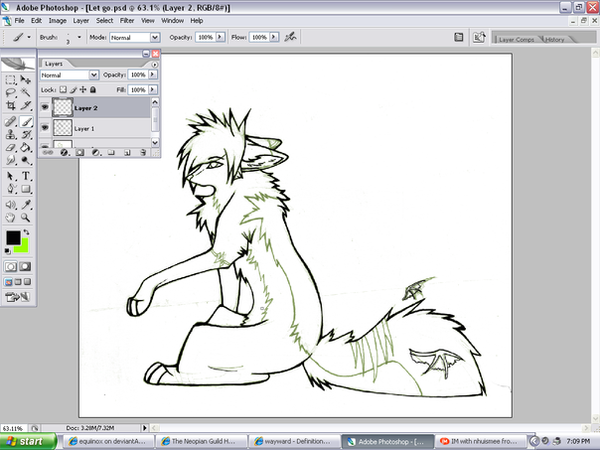Select the Type tool
Image resolution: width=600 pixels, height=450 pixels.
(27, 175)
